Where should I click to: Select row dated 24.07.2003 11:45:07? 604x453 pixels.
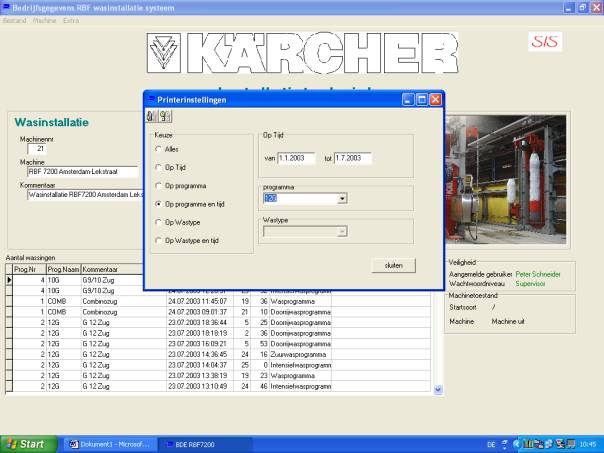(x=218, y=301)
